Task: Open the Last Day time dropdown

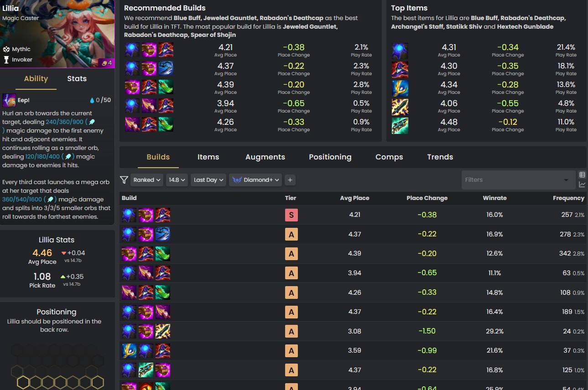Action: 208,180
